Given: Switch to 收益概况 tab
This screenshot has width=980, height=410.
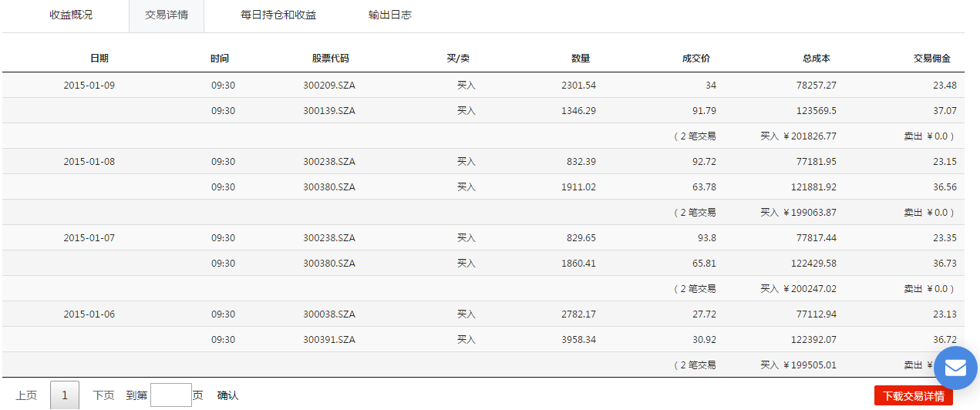Looking at the screenshot, I should (x=71, y=15).
